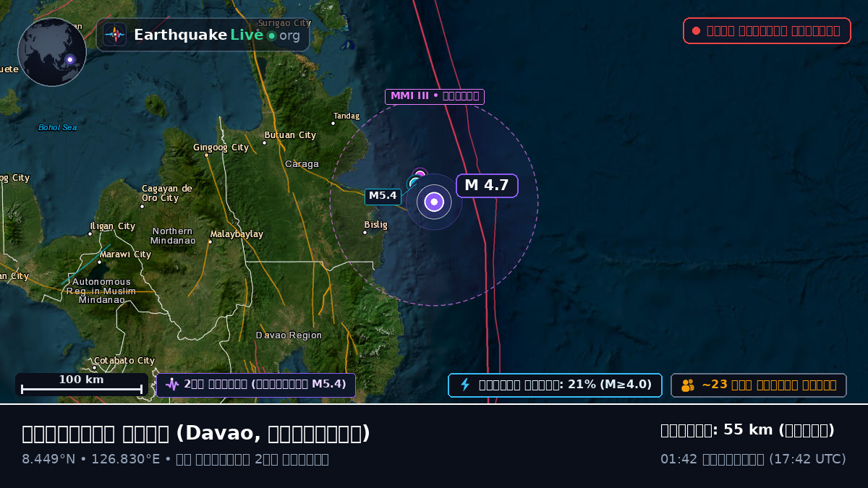Click the M 4.7 magnitude label
The width and height of the screenshot is (868, 488).
point(487,185)
